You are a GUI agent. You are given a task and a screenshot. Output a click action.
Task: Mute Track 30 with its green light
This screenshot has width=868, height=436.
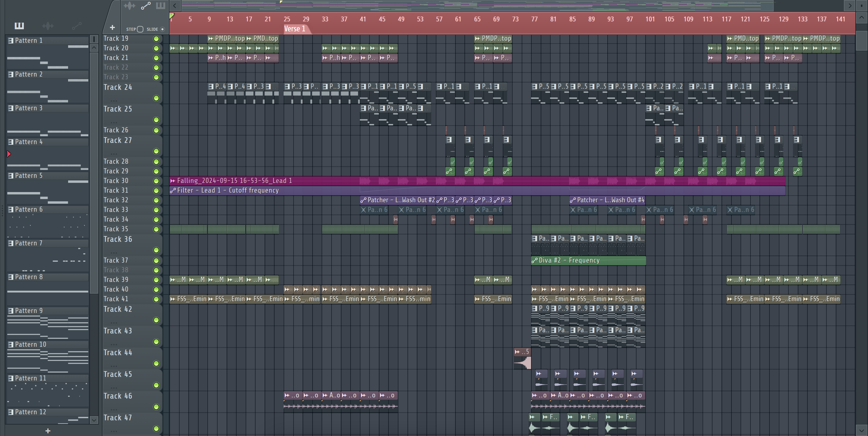156,181
